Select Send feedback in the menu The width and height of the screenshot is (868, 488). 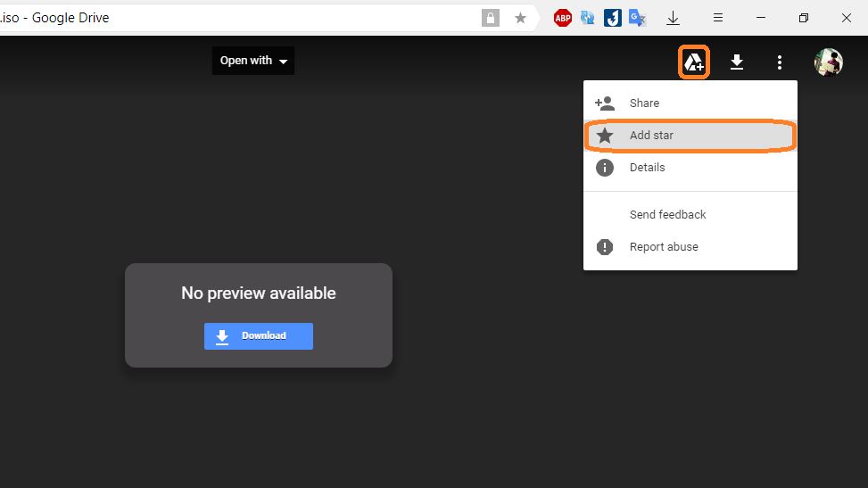tap(667, 215)
